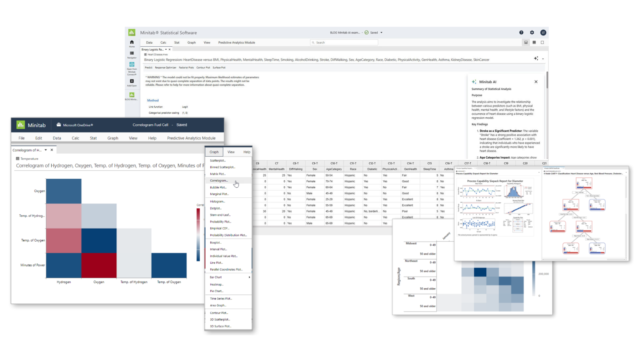
Task: Open the Stat menu in the dark-header Minitab window
Action: tap(93, 138)
